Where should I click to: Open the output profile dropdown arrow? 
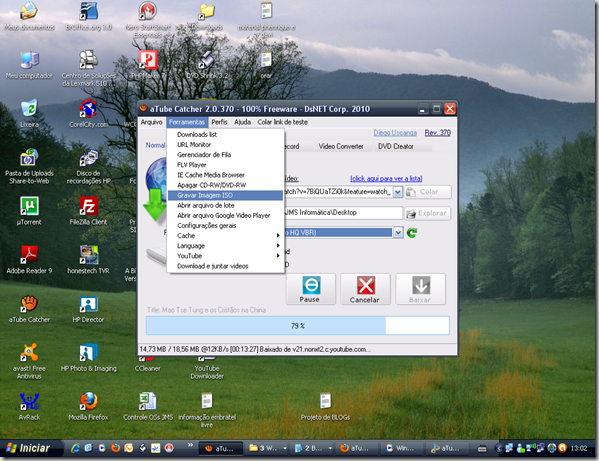[x=398, y=232]
